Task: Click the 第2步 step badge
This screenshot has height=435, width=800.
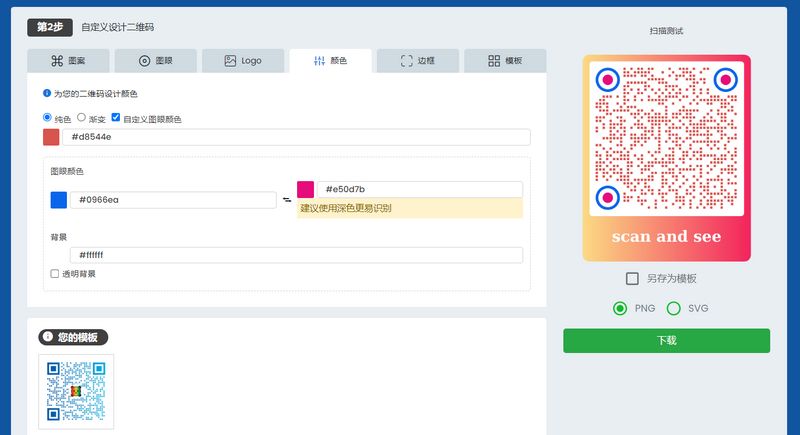Action: coord(50,27)
